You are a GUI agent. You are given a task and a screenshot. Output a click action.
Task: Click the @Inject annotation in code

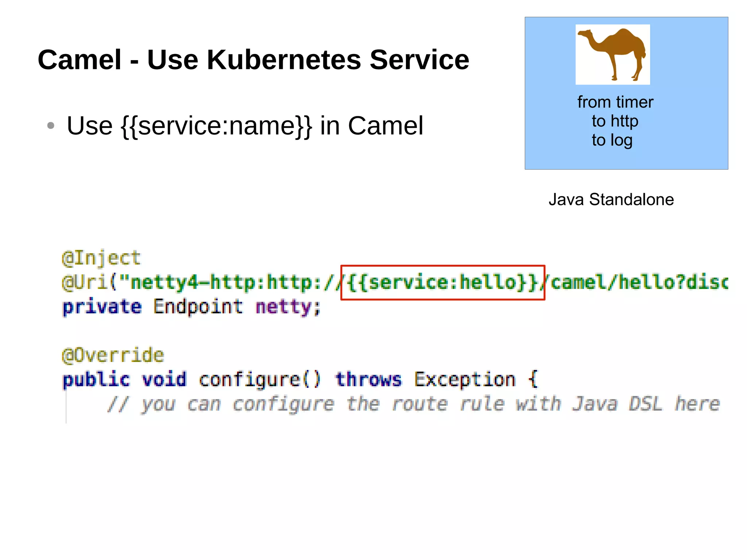click(101, 258)
